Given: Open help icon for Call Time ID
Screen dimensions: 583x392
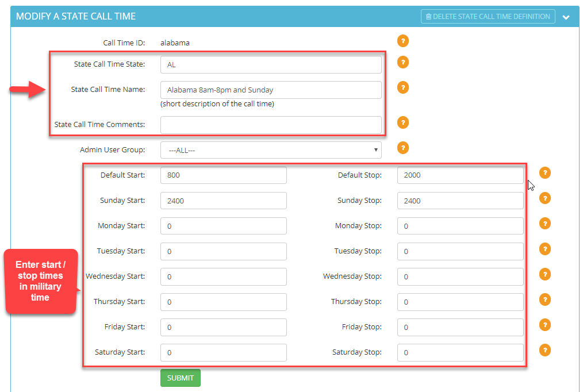Looking at the screenshot, I should tap(402, 41).
